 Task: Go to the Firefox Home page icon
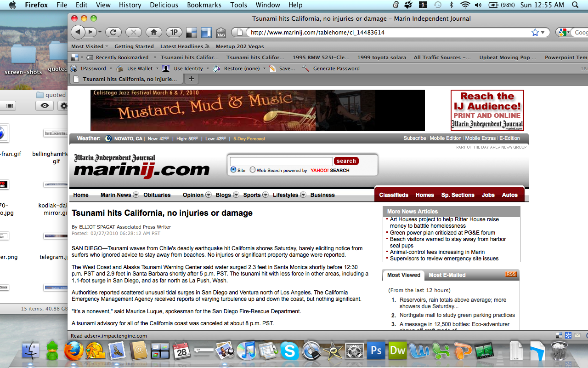pos(154,32)
